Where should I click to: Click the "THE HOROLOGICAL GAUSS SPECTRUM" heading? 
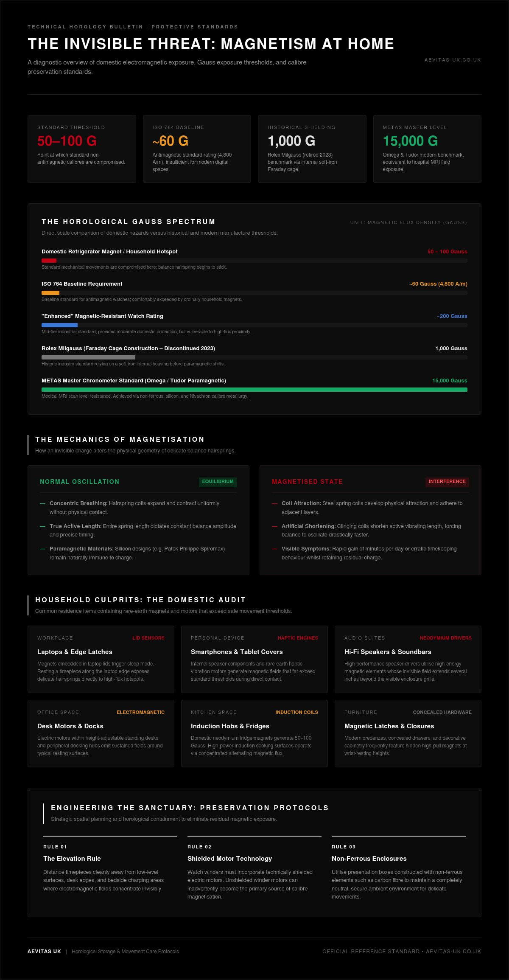click(129, 222)
